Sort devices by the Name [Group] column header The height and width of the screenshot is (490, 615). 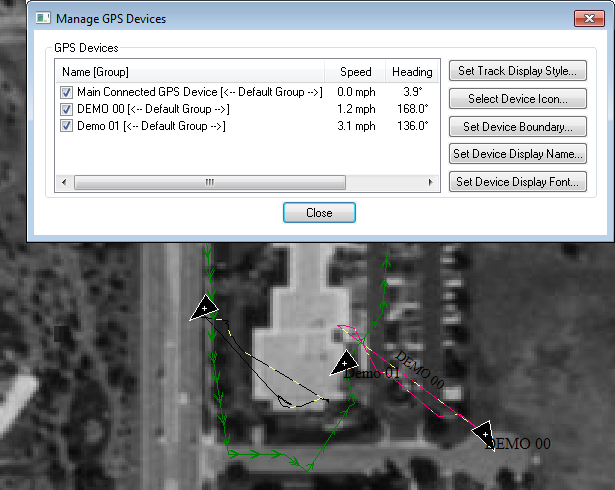coord(190,72)
